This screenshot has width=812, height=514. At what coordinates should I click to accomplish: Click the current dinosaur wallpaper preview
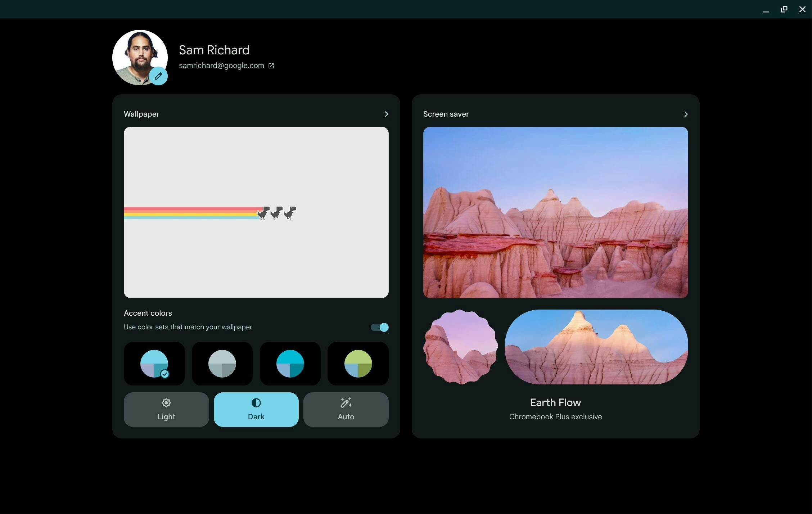pyautogui.click(x=256, y=212)
